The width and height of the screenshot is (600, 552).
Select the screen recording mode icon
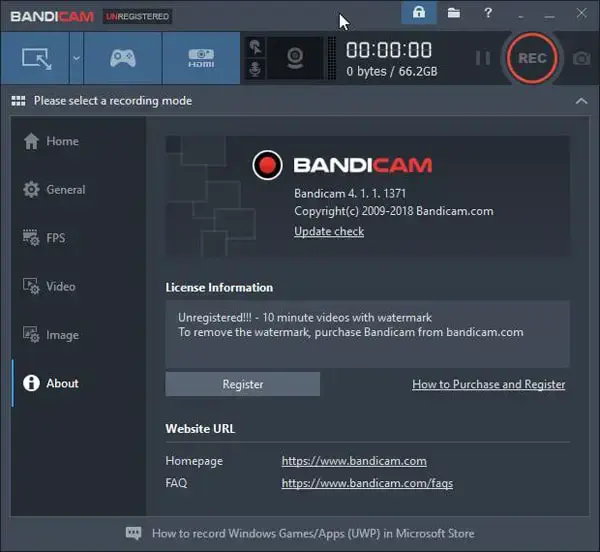point(35,58)
